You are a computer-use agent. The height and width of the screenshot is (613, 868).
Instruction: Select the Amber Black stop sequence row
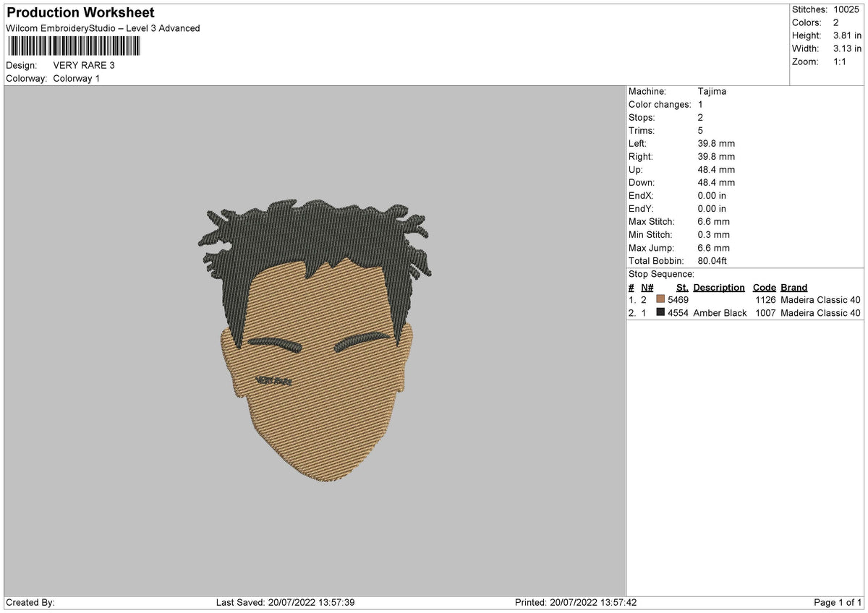(x=745, y=313)
